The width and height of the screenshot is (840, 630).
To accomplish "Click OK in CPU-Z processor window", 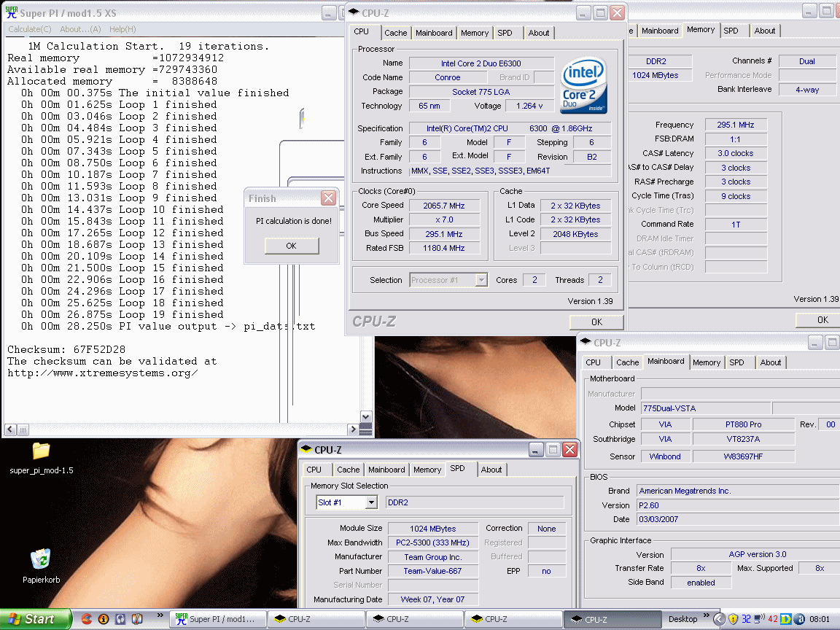I will tap(596, 322).
